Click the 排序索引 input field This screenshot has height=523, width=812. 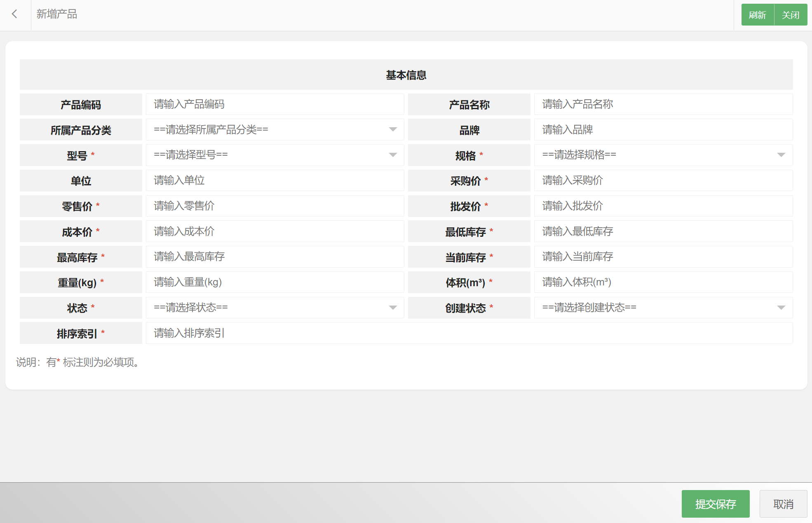469,333
